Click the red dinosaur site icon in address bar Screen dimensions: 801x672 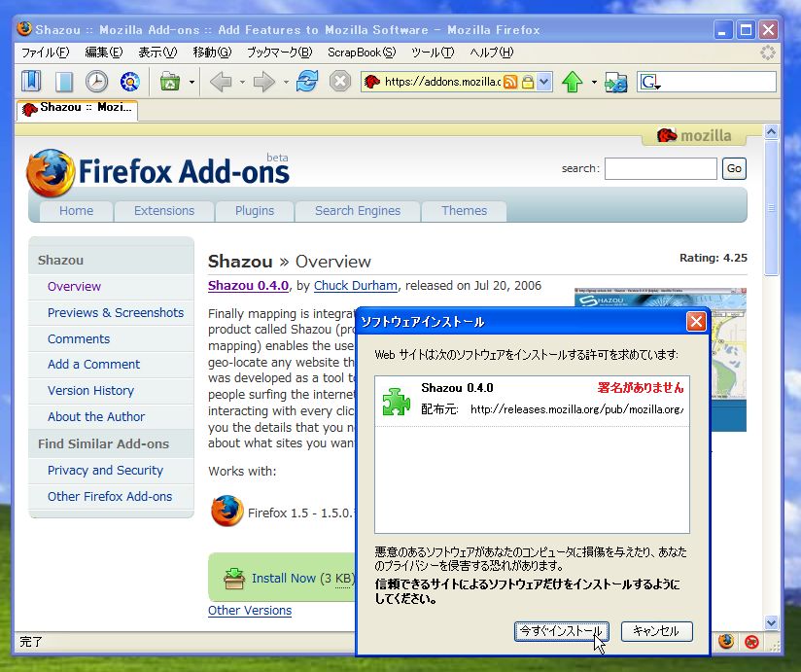(x=372, y=82)
